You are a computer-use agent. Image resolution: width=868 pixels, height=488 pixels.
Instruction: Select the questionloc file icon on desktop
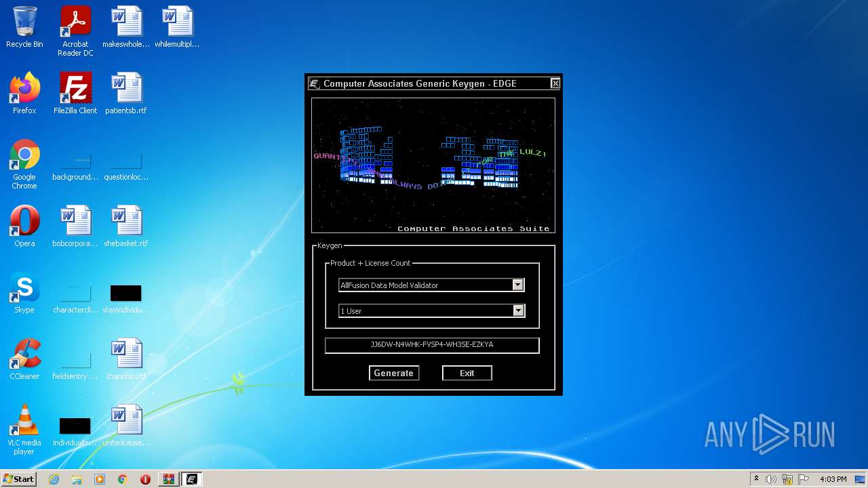pos(126,167)
